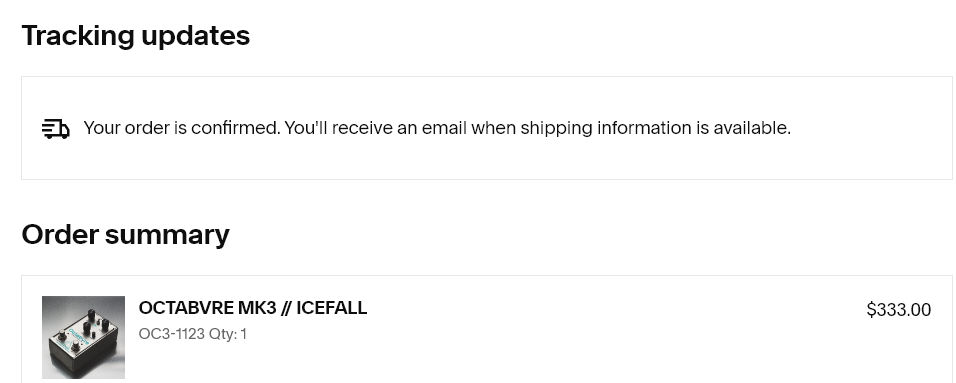Image resolution: width=956 pixels, height=383 pixels.
Task: Click the word "summary" in the second heading
Action: click(x=167, y=236)
